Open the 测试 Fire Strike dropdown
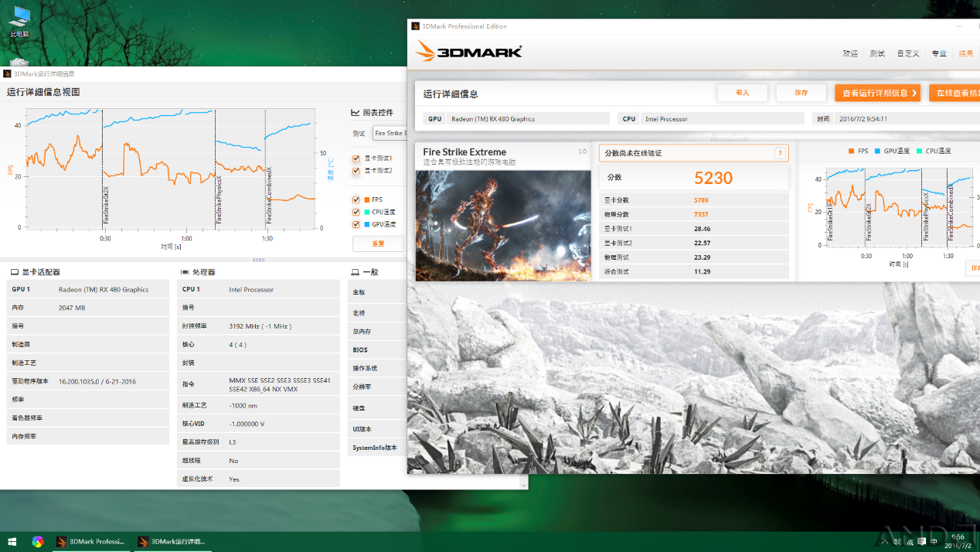Image resolution: width=980 pixels, height=552 pixels. [390, 133]
